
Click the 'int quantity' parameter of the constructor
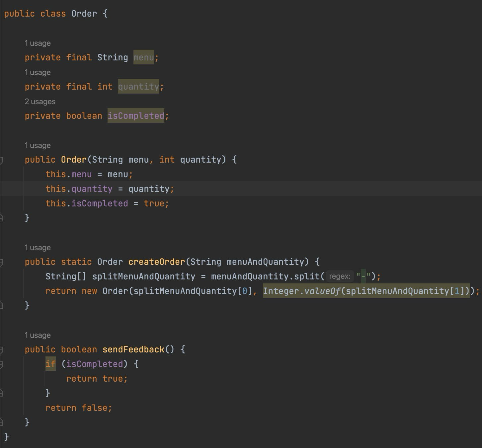pyautogui.click(x=190, y=160)
